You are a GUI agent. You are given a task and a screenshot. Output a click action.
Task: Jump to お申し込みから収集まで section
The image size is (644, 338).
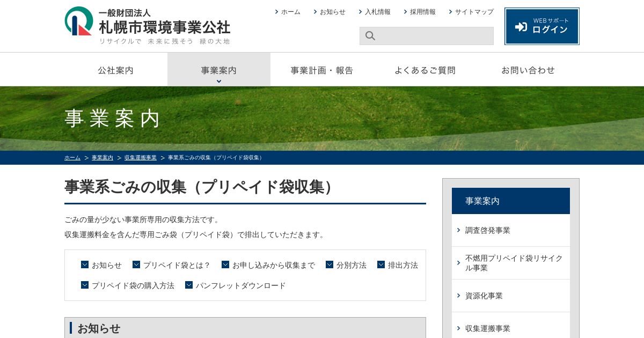(274, 265)
